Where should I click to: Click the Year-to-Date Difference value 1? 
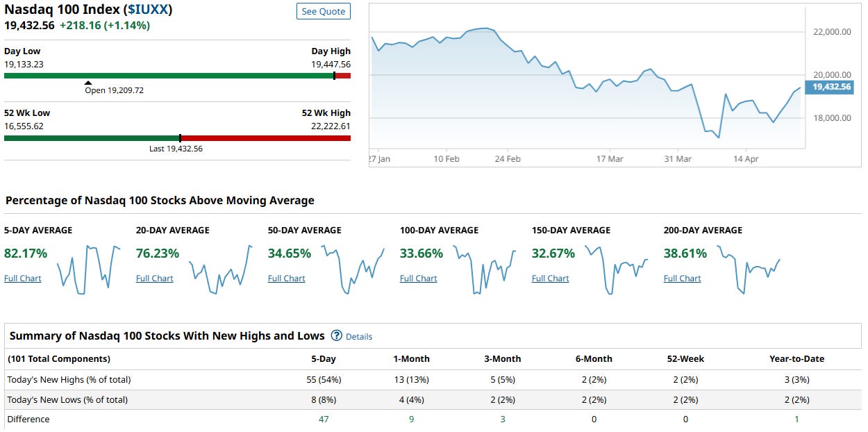(x=797, y=419)
